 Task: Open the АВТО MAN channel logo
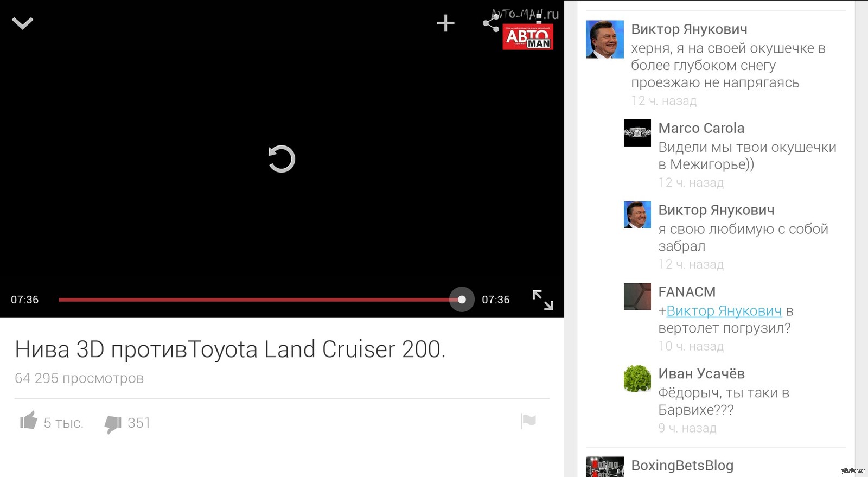528,37
